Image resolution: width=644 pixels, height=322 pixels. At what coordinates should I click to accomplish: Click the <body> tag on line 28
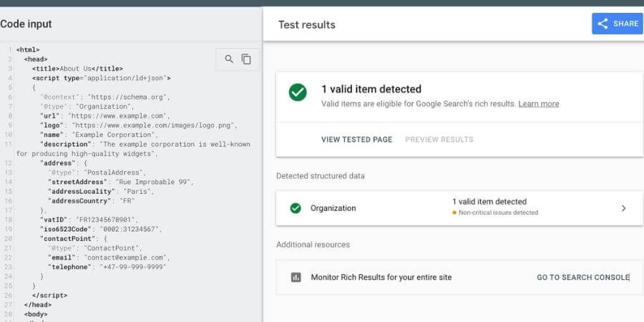click(x=36, y=314)
